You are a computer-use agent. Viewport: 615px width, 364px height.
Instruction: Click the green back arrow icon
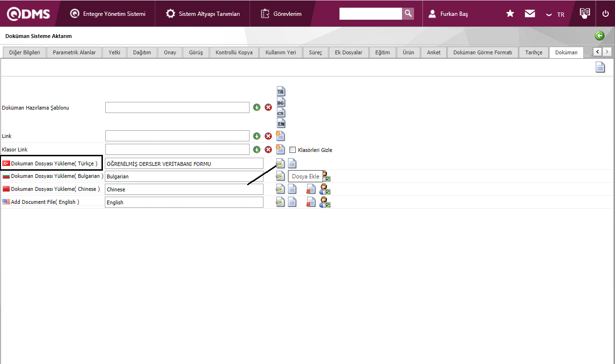(x=599, y=36)
